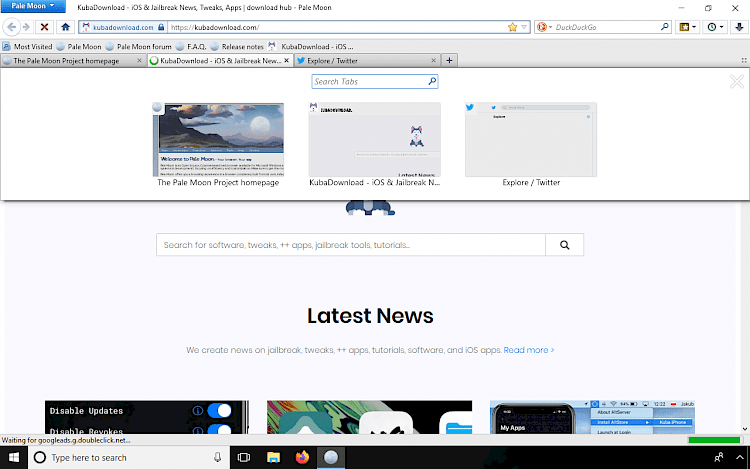Click the taskbar microphone icon
Viewport: 750px width, 469px height.
(217, 458)
